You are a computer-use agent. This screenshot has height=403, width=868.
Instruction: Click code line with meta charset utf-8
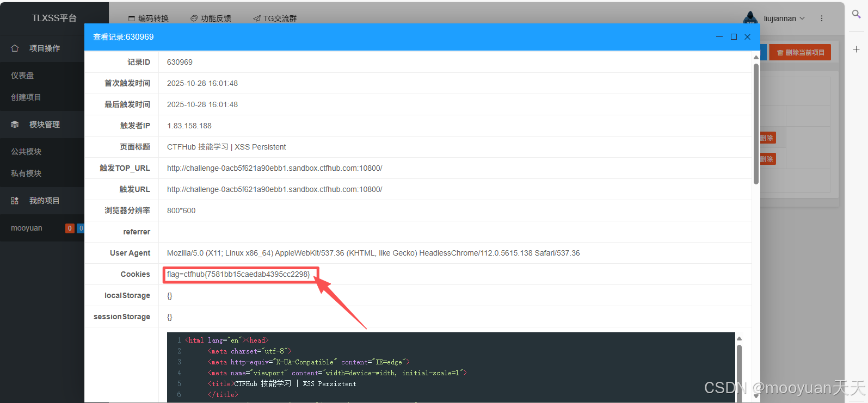point(250,351)
